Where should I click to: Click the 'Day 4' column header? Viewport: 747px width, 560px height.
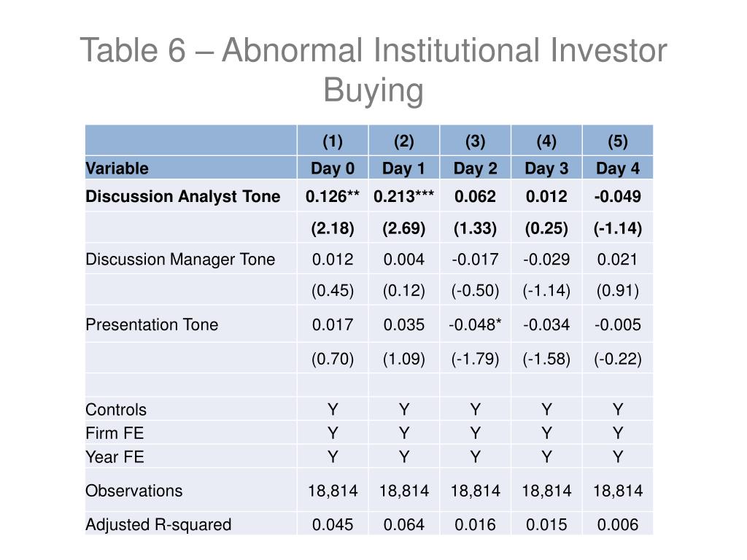pyautogui.click(x=617, y=168)
